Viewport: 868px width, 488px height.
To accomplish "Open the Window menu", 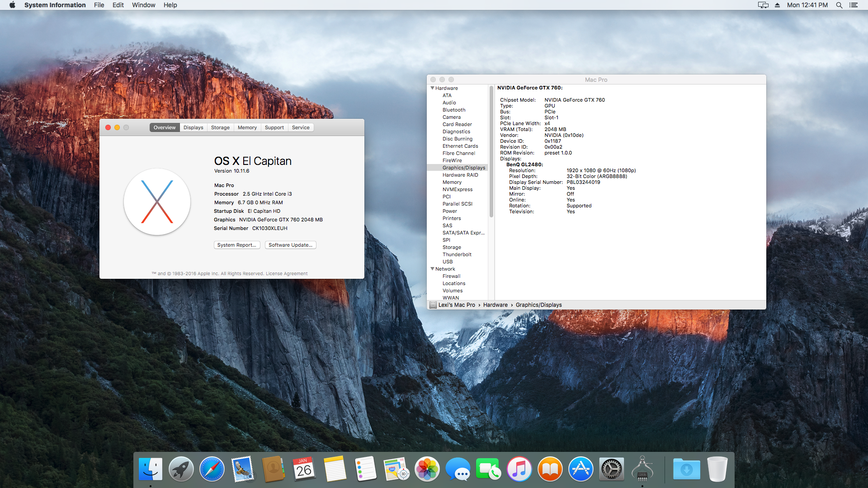I will pos(143,5).
